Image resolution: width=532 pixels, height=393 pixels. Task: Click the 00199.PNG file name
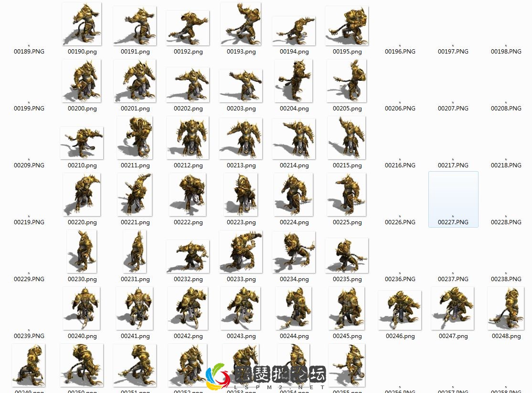pyautogui.click(x=29, y=109)
